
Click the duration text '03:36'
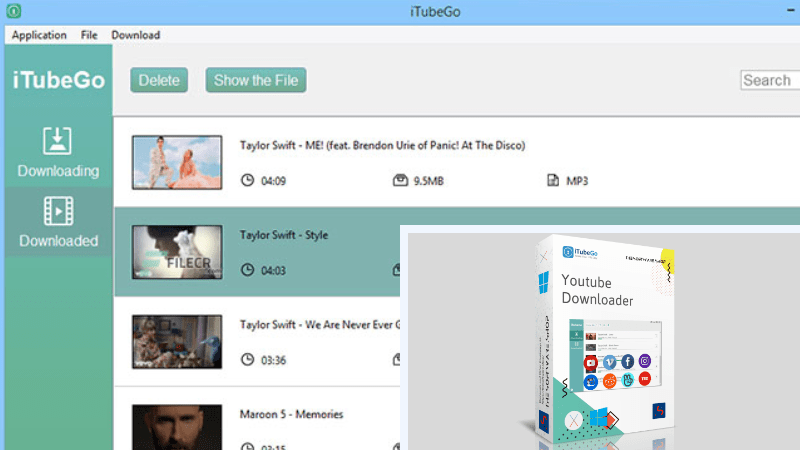[x=273, y=361]
